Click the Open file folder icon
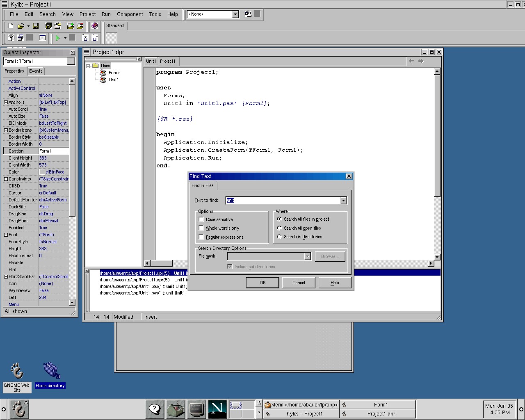The width and height of the screenshot is (525, 420). (x=21, y=26)
